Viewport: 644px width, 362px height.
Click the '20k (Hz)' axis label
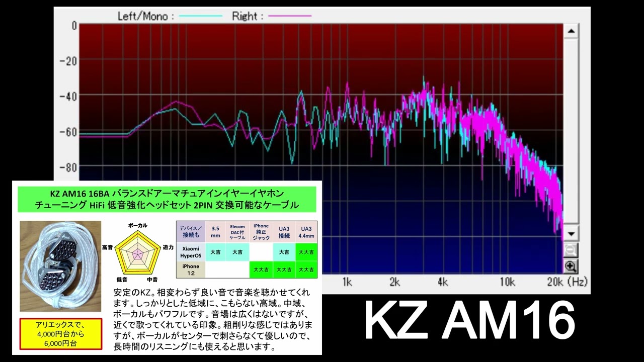pyautogui.click(x=567, y=282)
